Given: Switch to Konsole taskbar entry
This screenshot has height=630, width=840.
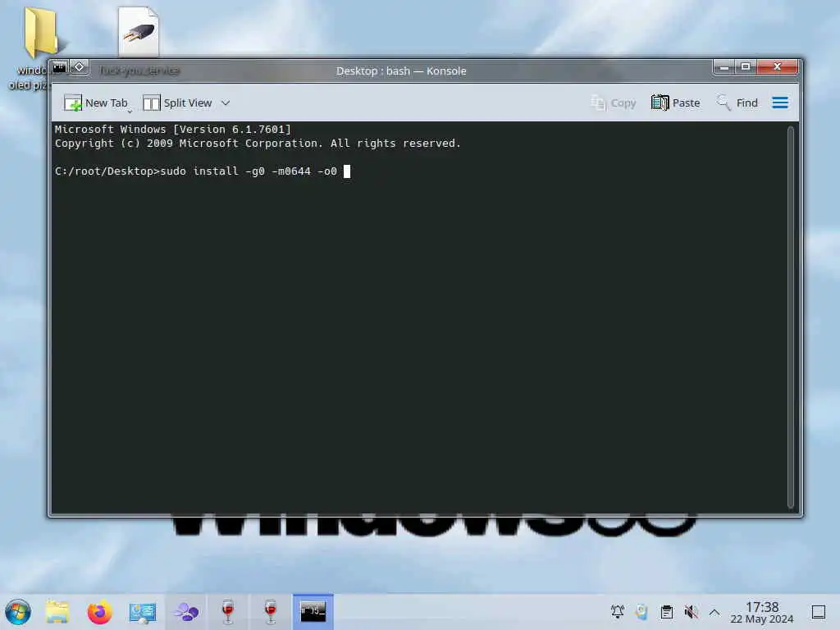Looking at the screenshot, I should (x=313, y=612).
